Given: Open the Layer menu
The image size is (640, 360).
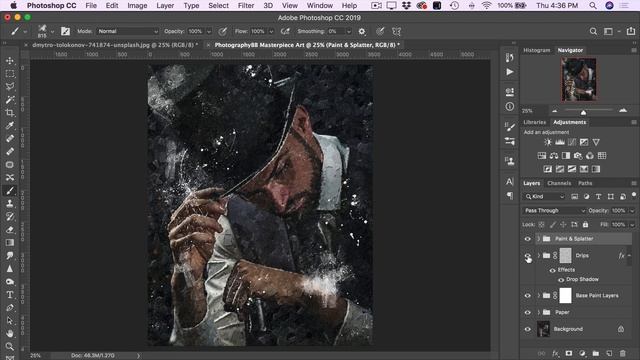Looking at the screenshot, I should point(165,6).
